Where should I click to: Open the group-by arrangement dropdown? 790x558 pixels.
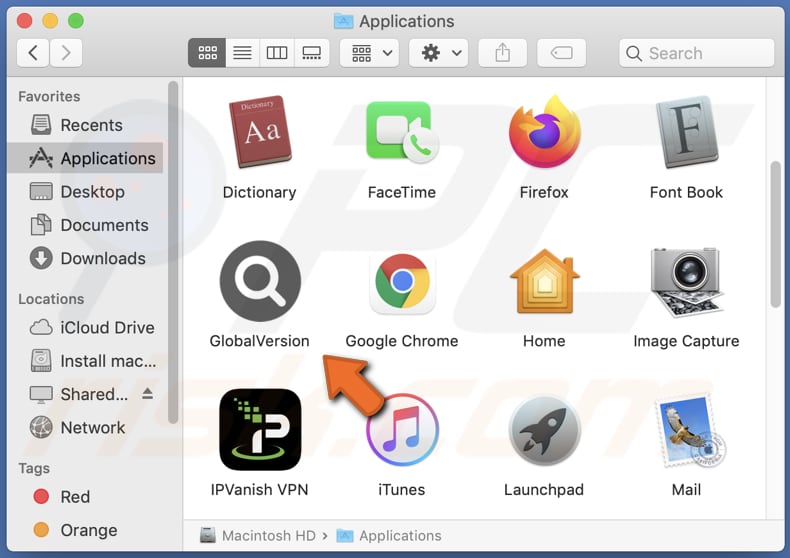pos(370,53)
